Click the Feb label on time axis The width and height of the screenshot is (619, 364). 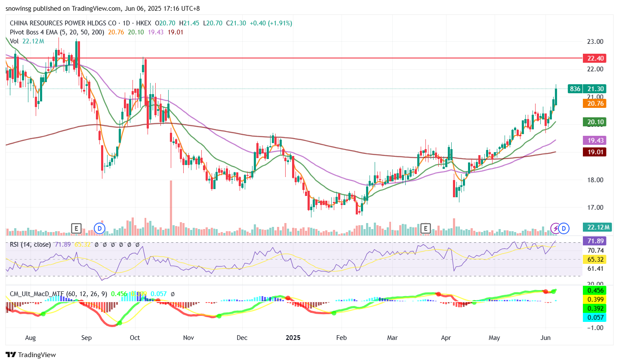(342, 338)
